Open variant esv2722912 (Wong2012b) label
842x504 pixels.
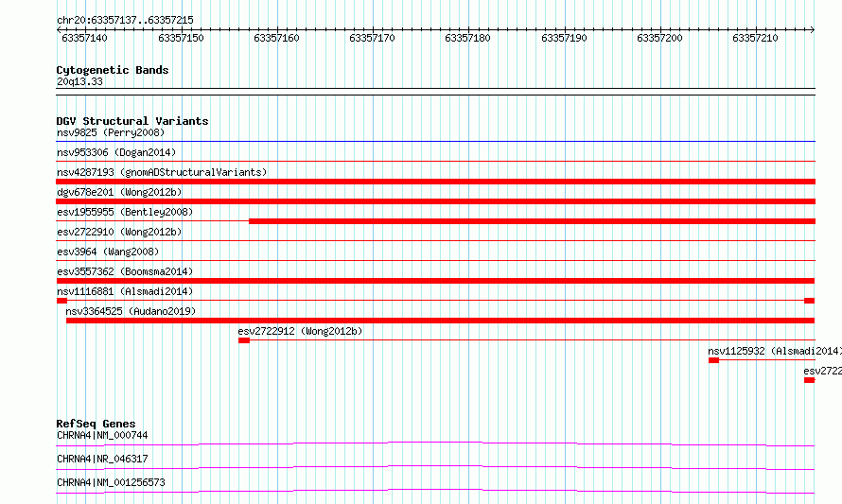coord(300,331)
